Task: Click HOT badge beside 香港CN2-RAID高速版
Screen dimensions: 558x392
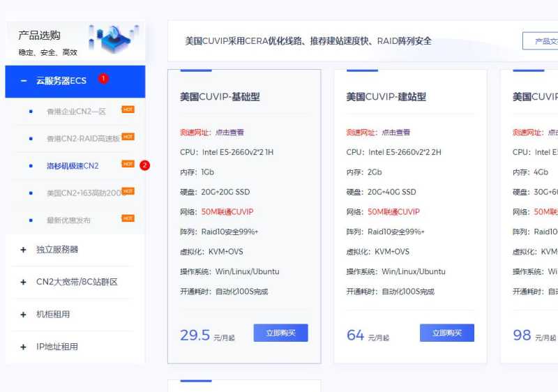Action: click(x=128, y=137)
